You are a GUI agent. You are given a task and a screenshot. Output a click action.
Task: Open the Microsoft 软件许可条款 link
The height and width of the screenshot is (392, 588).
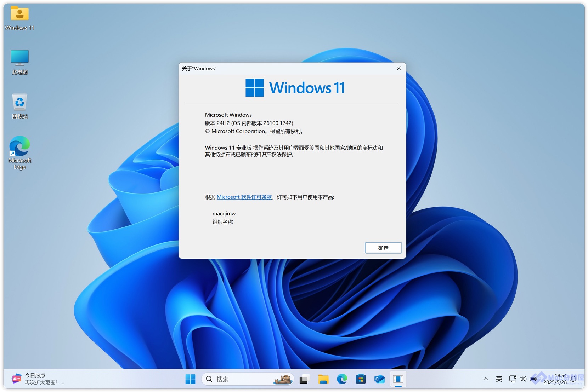(x=244, y=197)
